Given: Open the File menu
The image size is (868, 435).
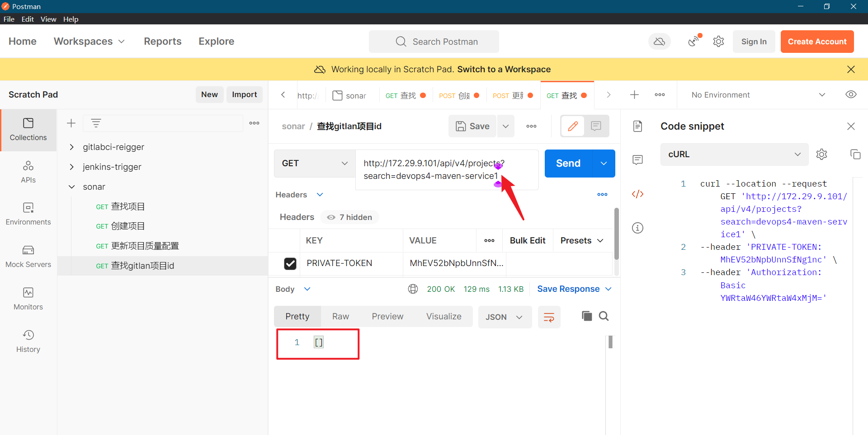Looking at the screenshot, I should click(x=9, y=19).
